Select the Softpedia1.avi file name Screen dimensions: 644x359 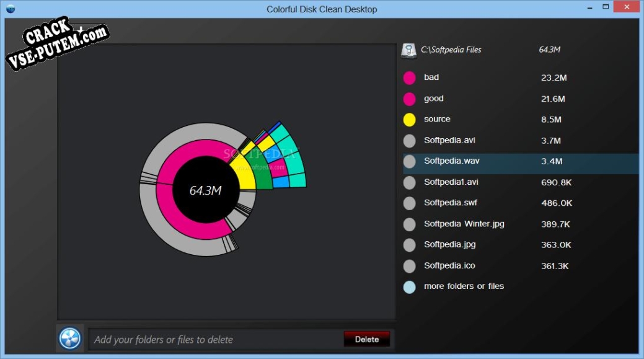click(x=451, y=182)
